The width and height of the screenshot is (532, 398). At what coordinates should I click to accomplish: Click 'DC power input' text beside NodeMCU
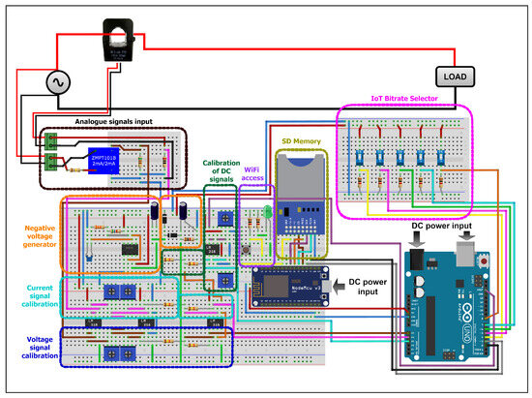[368, 287]
